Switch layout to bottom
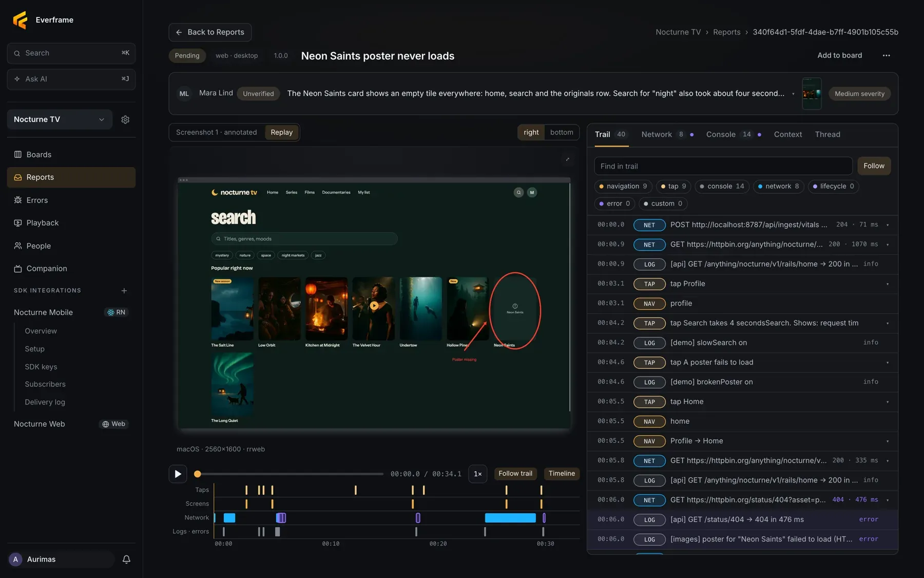The height and width of the screenshot is (578, 924). point(562,133)
